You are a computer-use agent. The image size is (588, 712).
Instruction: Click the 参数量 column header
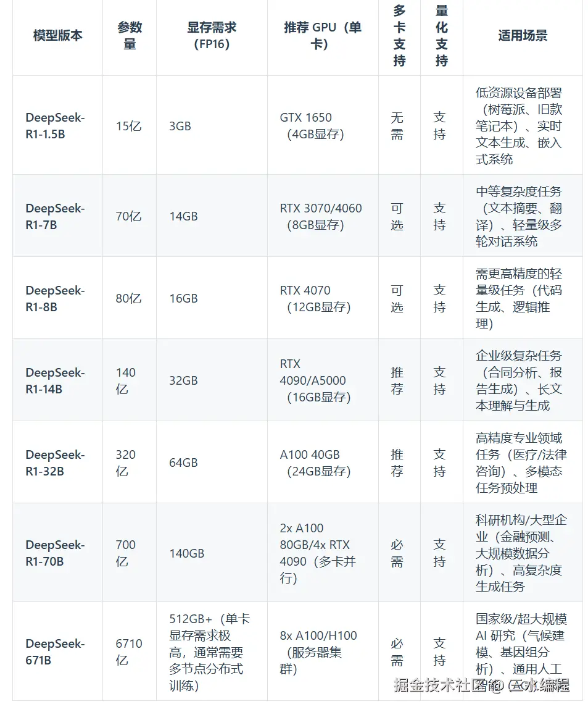[x=130, y=35]
